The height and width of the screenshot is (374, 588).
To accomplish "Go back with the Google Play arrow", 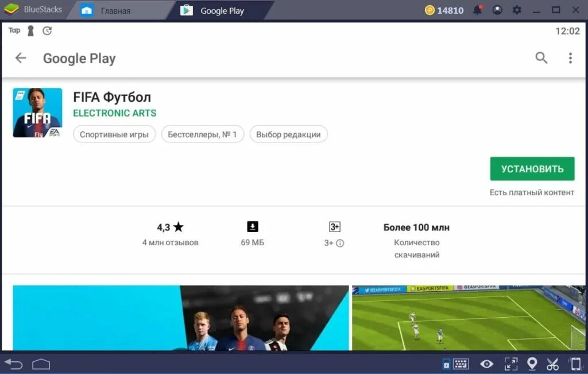I will point(21,58).
